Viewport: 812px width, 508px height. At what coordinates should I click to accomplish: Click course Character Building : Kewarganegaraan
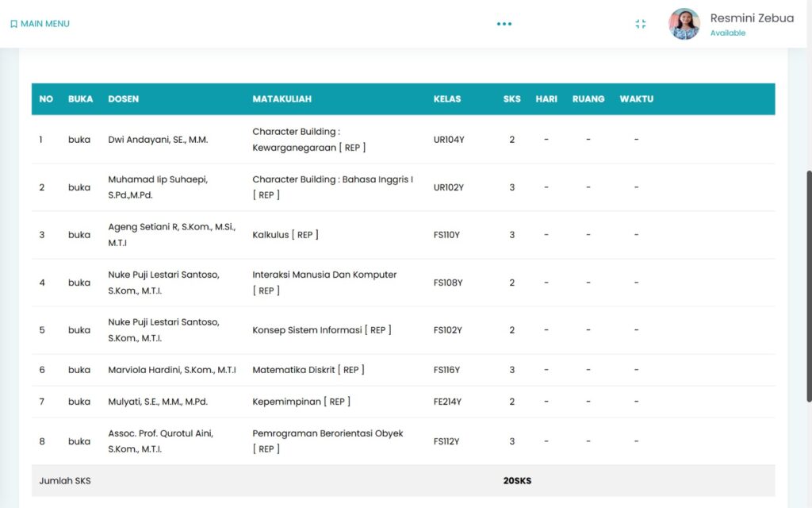point(309,140)
